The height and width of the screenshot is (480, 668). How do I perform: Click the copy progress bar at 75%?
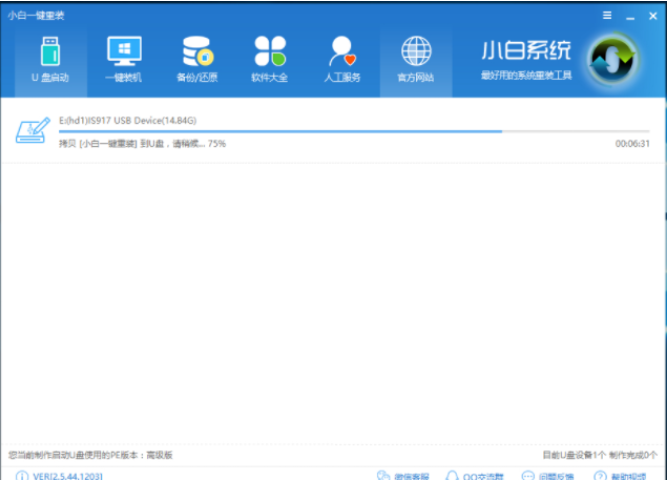coord(354,132)
